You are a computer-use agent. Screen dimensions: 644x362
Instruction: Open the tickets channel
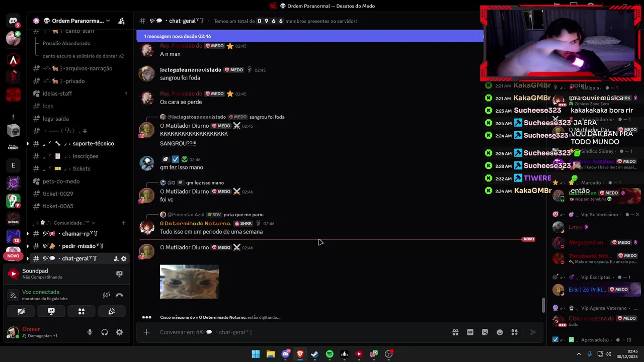[x=79, y=168]
